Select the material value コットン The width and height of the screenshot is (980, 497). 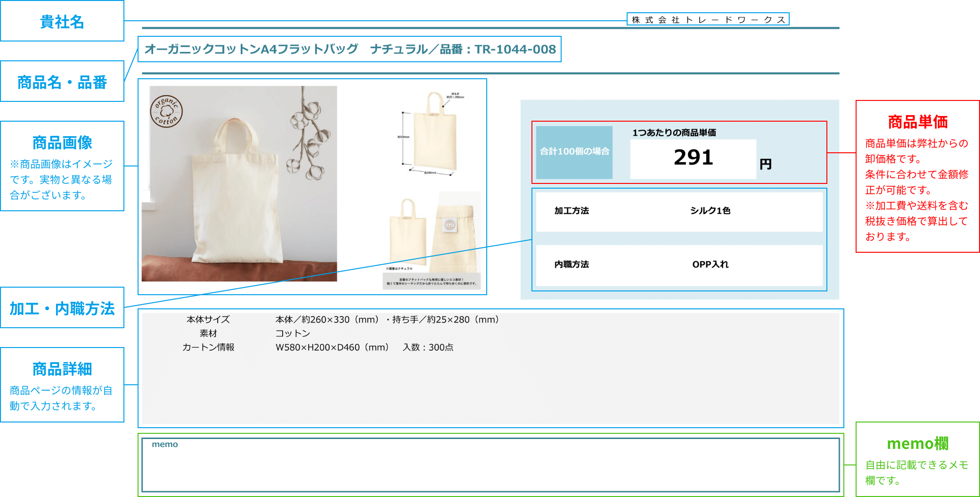[293, 333]
